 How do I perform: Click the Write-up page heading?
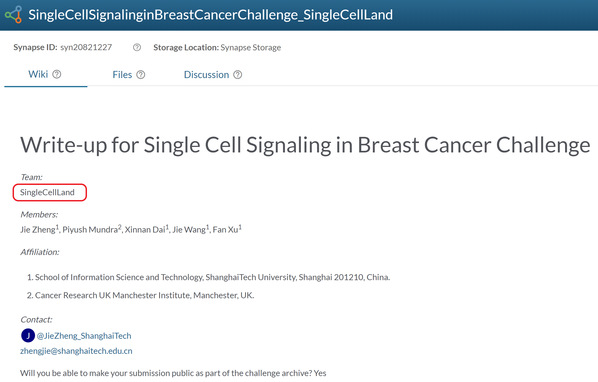(x=305, y=145)
